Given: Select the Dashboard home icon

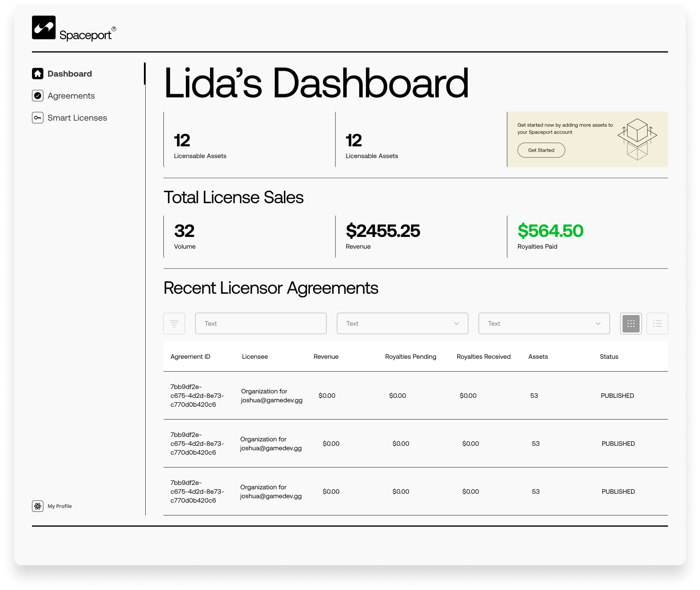Looking at the screenshot, I should click(38, 74).
